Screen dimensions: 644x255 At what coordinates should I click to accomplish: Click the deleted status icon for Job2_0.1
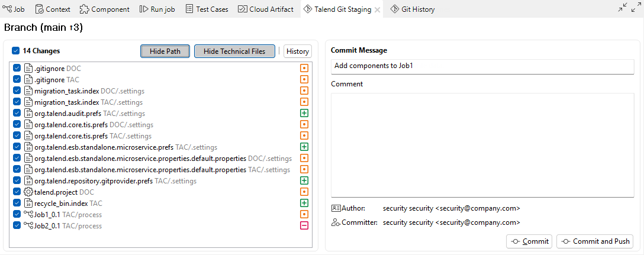click(304, 225)
